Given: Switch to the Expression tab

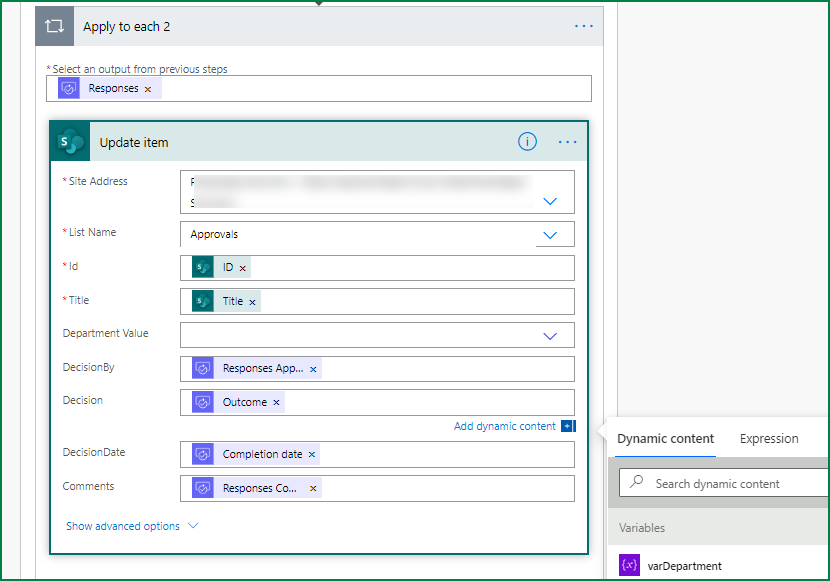Looking at the screenshot, I should pyautogui.click(x=769, y=439).
